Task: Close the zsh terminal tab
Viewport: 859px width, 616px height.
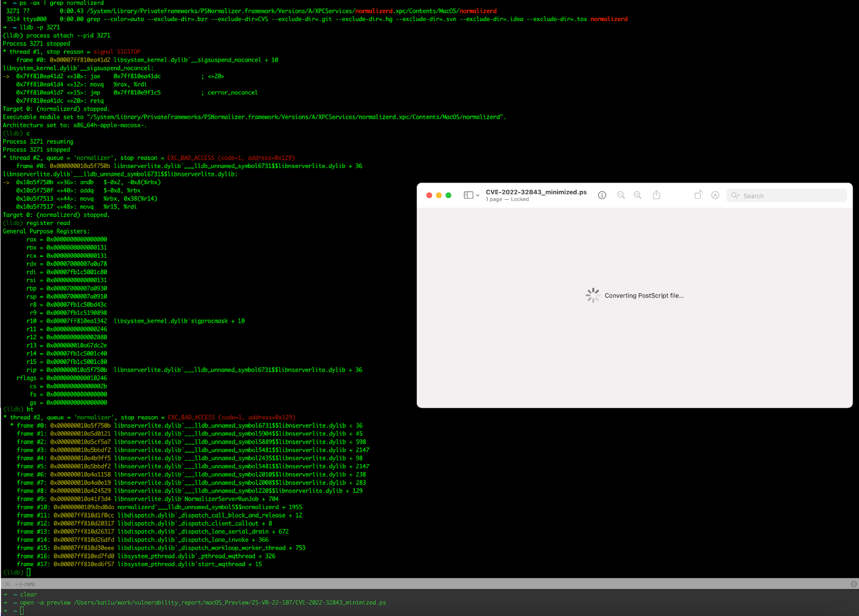Action: (x=6, y=584)
